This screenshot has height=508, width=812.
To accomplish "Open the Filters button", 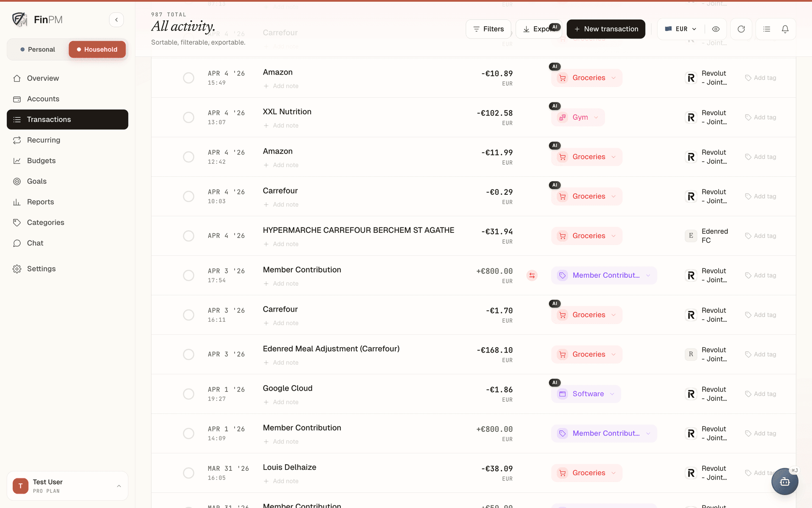I will 488,29.
